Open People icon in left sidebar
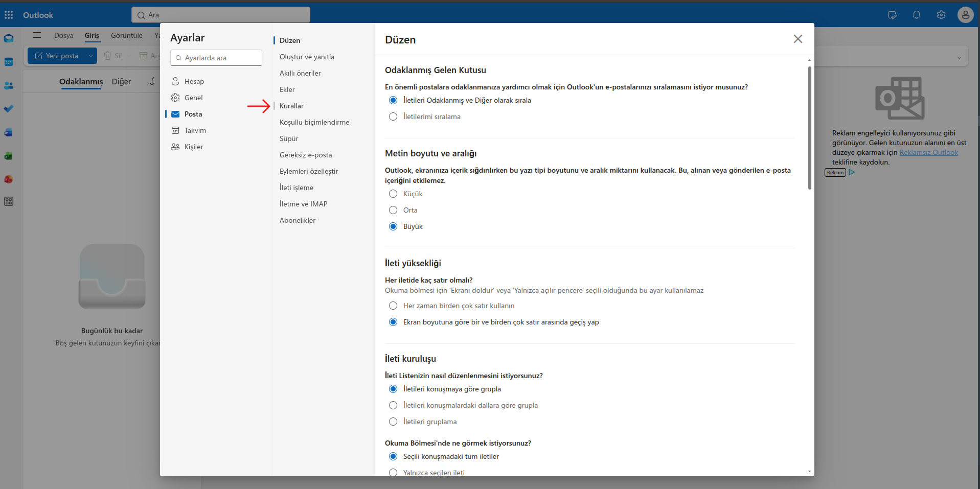This screenshot has width=980, height=489. (9, 85)
